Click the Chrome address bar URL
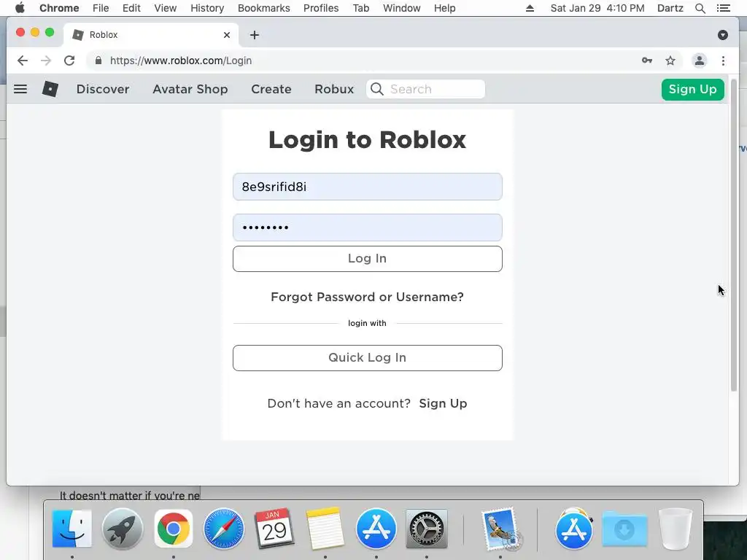 click(x=181, y=61)
